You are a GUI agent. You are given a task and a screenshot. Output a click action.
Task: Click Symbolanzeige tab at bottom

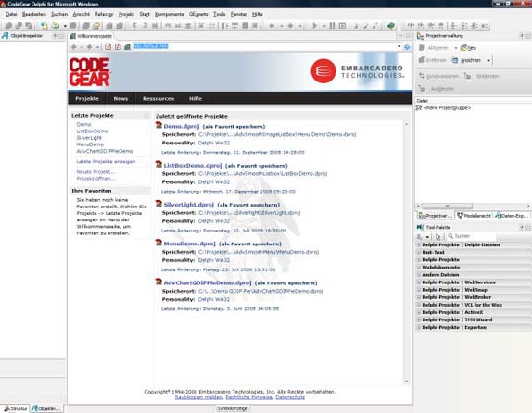point(233,408)
